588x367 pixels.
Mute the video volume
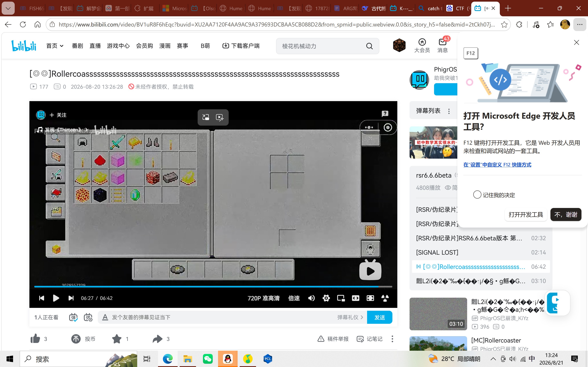311,298
